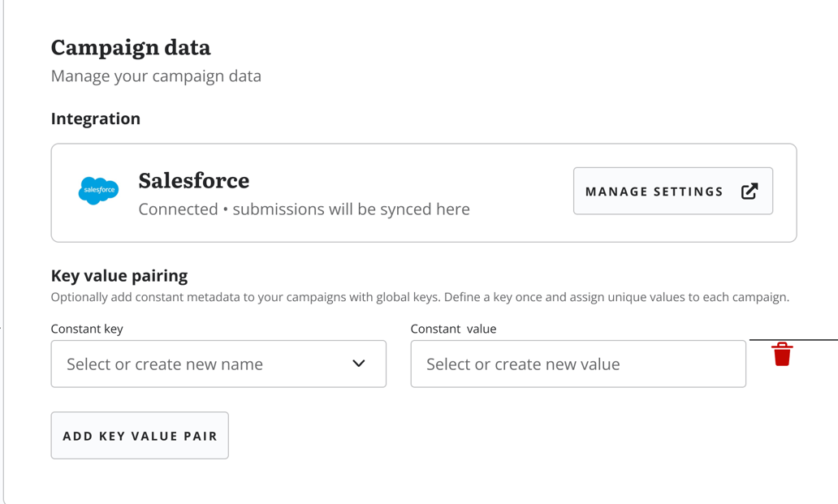Click the Constant value field label
838x504 pixels.
click(453, 329)
